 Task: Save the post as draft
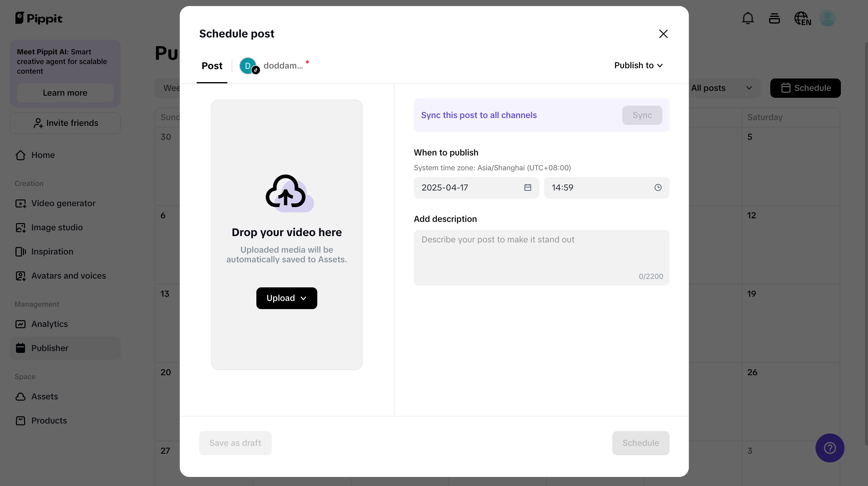[x=235, y=443]
